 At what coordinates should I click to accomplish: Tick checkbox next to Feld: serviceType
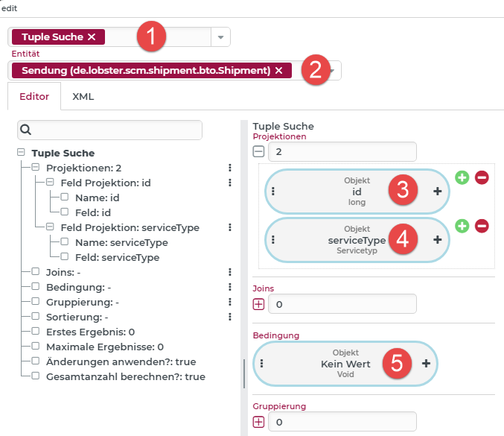(x=64, y=257)
